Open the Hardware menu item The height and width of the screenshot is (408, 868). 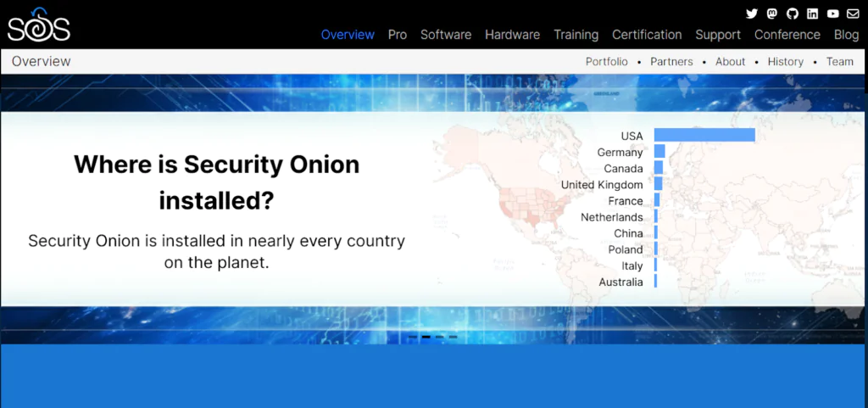coord(512,34)
